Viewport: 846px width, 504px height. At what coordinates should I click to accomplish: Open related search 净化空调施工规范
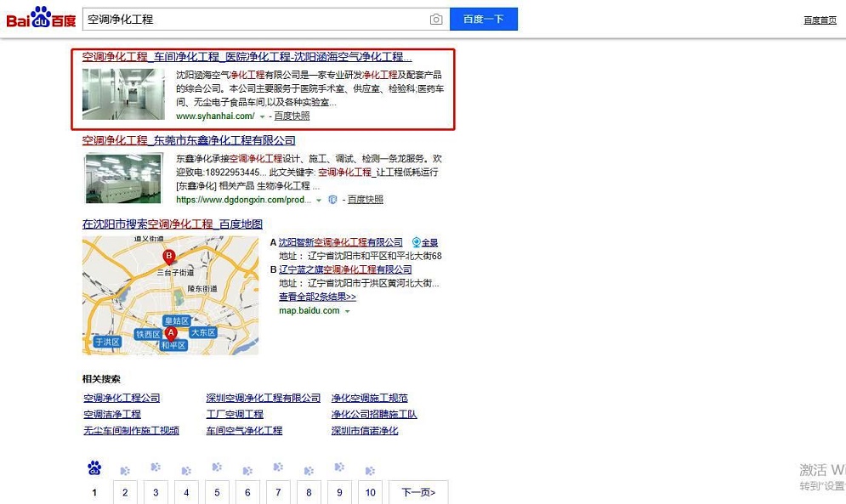coord(370,399)
